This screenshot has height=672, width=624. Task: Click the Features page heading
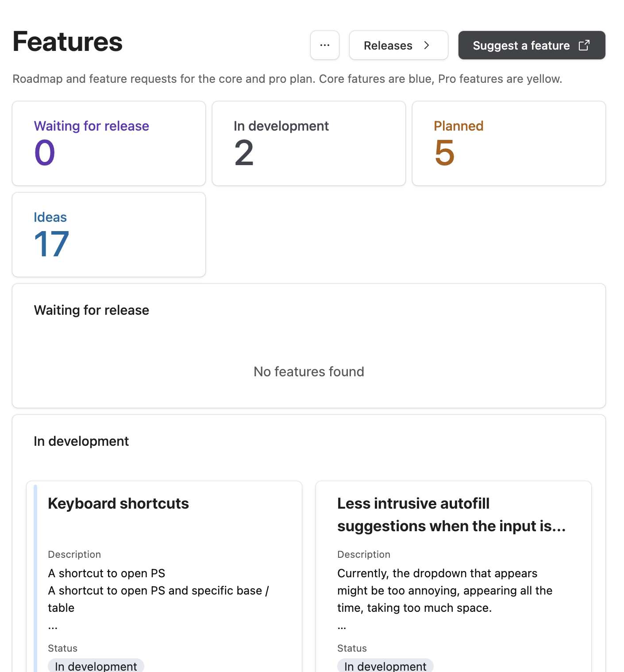pos(67,42)
